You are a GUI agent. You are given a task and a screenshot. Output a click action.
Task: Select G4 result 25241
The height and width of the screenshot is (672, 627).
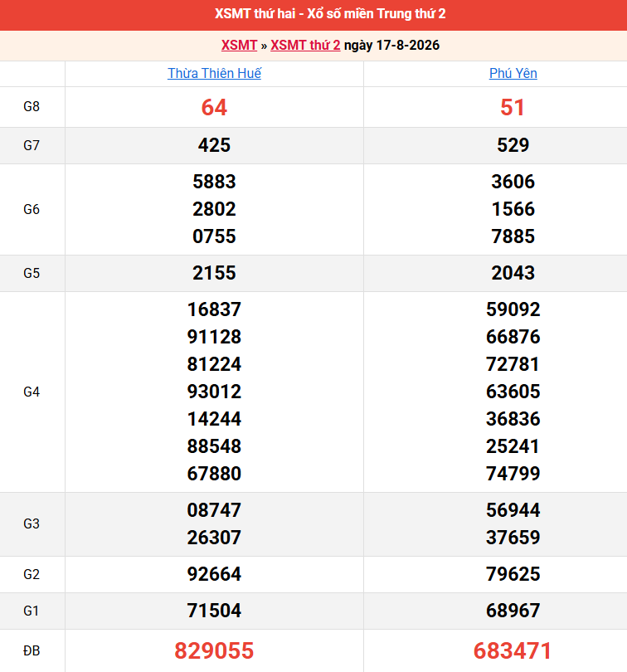click(x=513, y=446)
